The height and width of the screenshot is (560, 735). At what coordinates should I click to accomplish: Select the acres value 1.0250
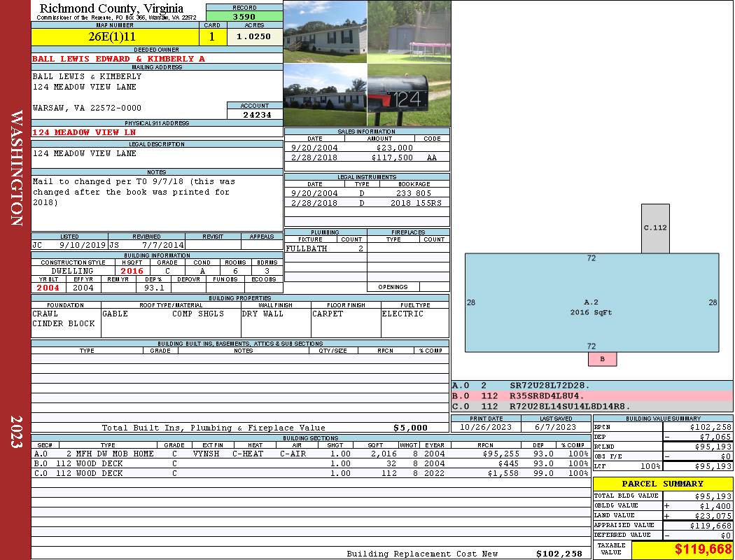[x=255, y=36]
